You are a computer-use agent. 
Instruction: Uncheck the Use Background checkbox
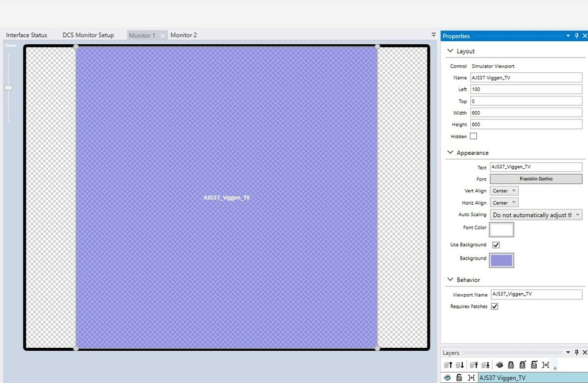[496, 245]
